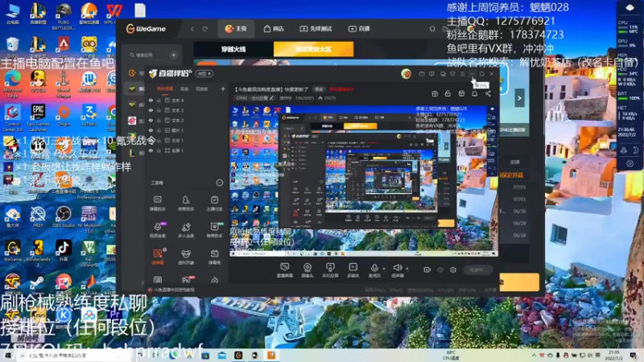This screenshot has width=644, height=362.
Task: Hide the 文本 2 source layer
Action: click(x=151, y=120)
